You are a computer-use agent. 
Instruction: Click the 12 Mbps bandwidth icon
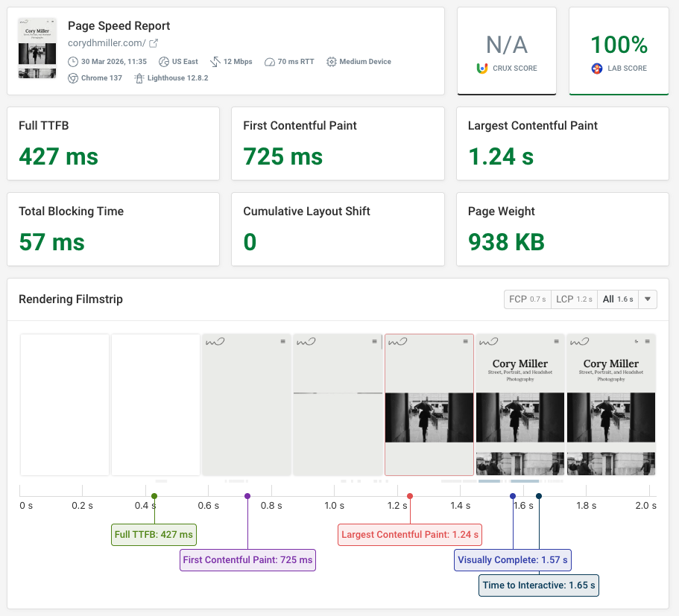pyautogui.click(x=214, y=62)
